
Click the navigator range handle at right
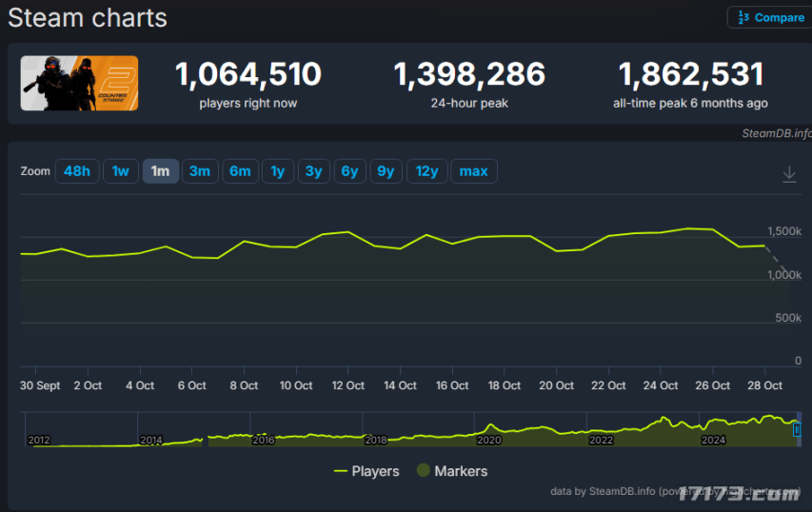(x=797, y=430)
